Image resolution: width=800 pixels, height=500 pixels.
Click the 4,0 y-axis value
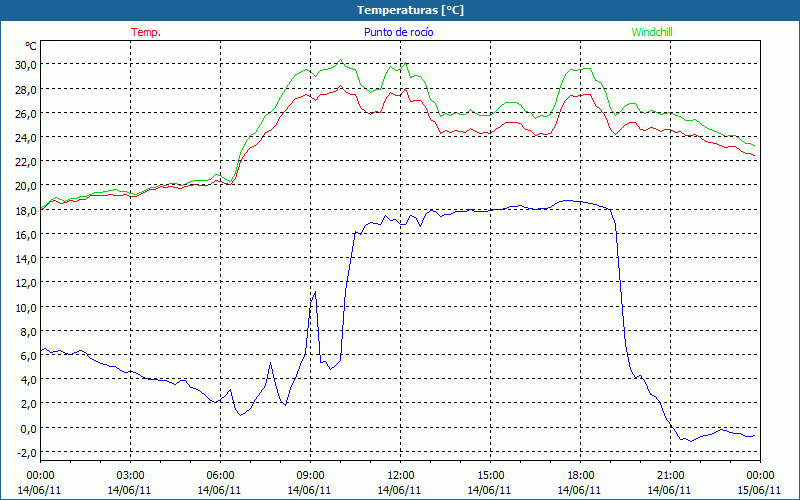(29, 380)
